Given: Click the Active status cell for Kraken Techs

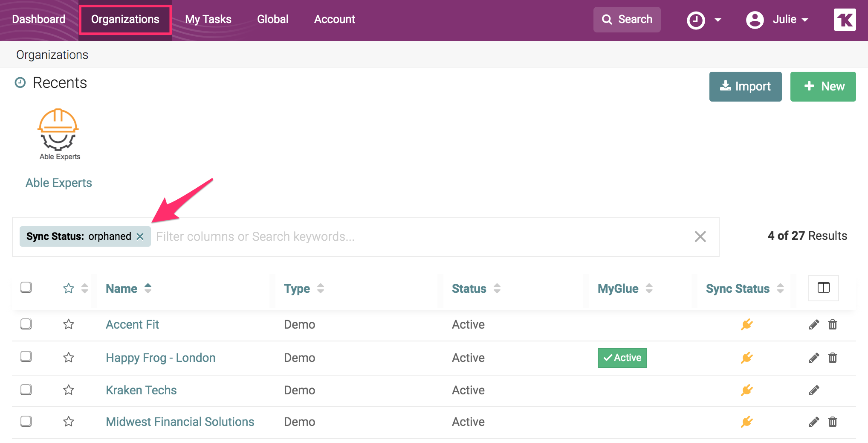Looking at the screenshot, I should [x=468, y=390].
